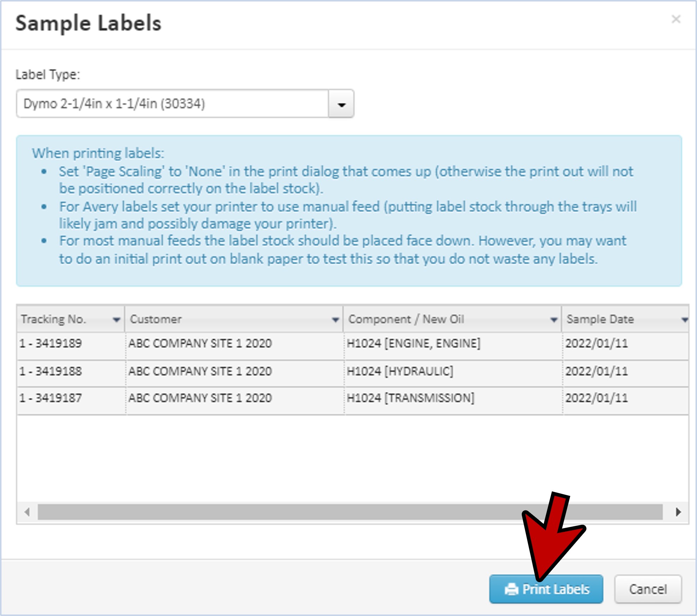Click the scroll right arrow
The image size is (697, 616).
[678, 512]
